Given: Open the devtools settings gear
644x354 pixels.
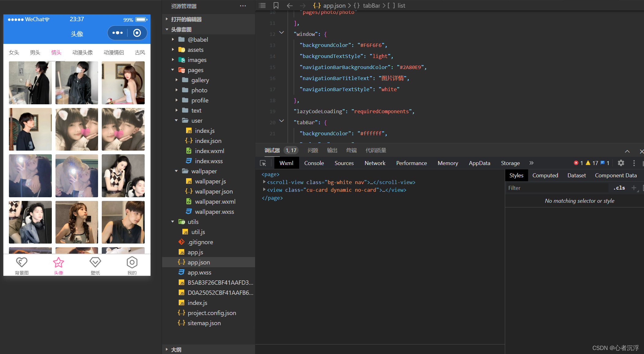Looking at the screenshot, I should click(x=621, y=163).
